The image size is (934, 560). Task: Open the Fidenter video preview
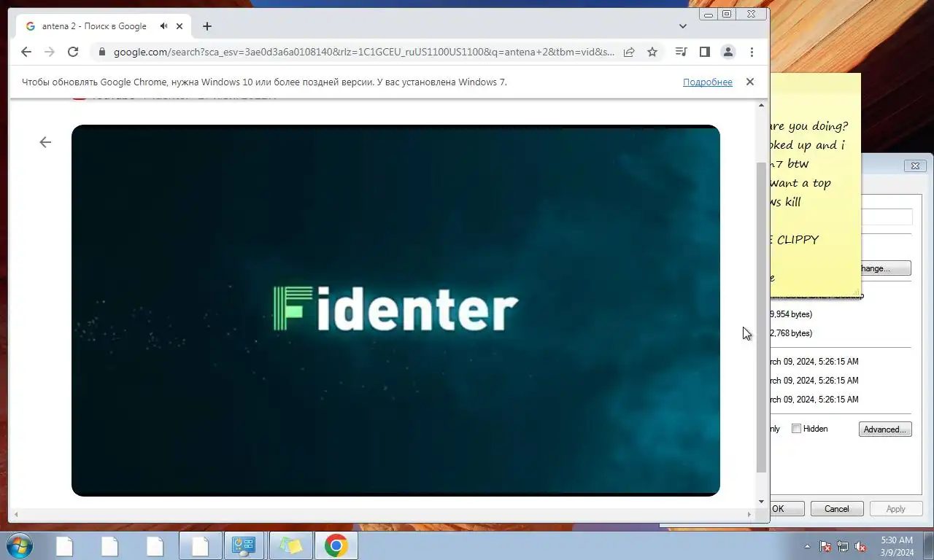pyautogui.click(x=395, y=311)
